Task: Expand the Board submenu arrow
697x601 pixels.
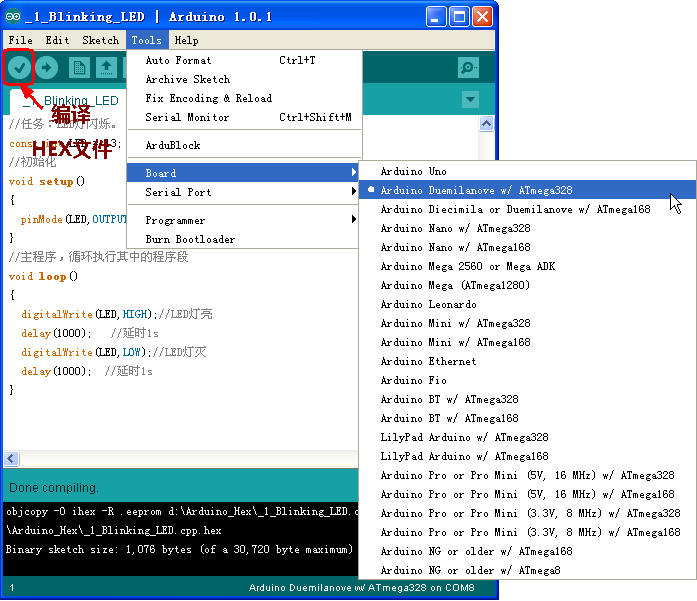Action: point(353,172)
